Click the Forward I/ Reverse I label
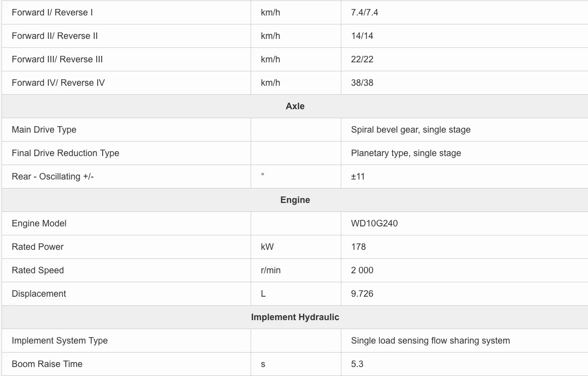 tap(52, 12)
